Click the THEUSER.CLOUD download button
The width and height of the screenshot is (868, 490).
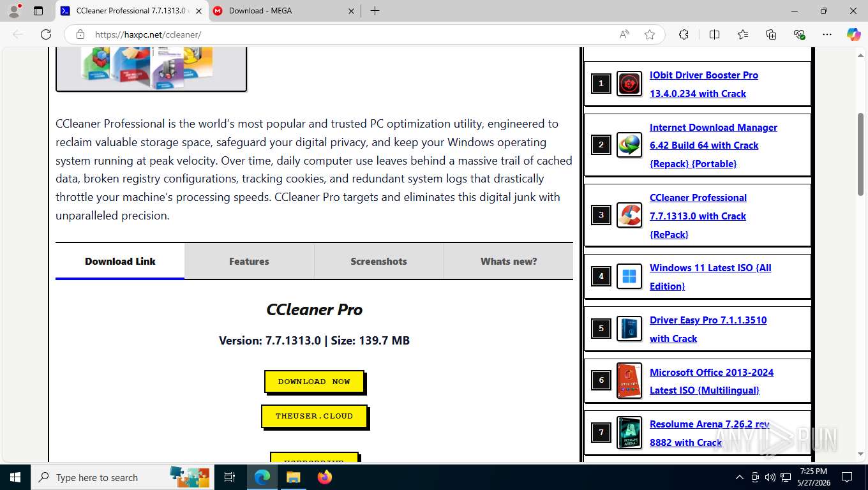[314, 416]
